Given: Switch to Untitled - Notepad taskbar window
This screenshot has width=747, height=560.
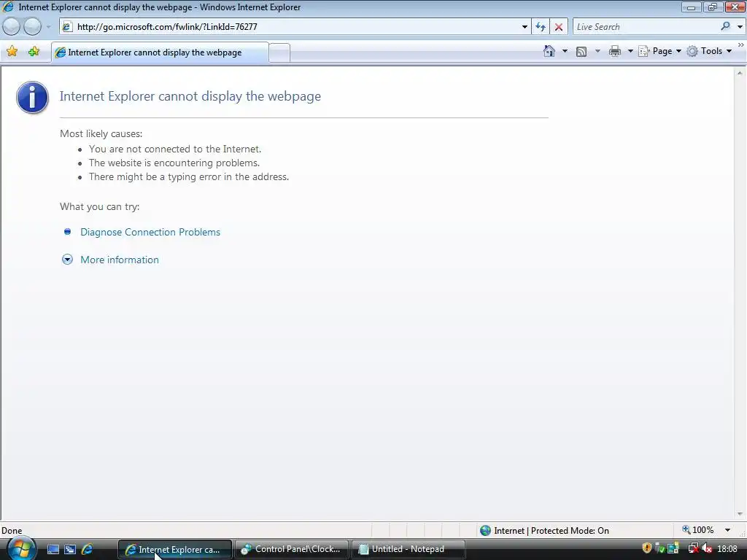Looking at the screenshot, I should tap(409, 549).
